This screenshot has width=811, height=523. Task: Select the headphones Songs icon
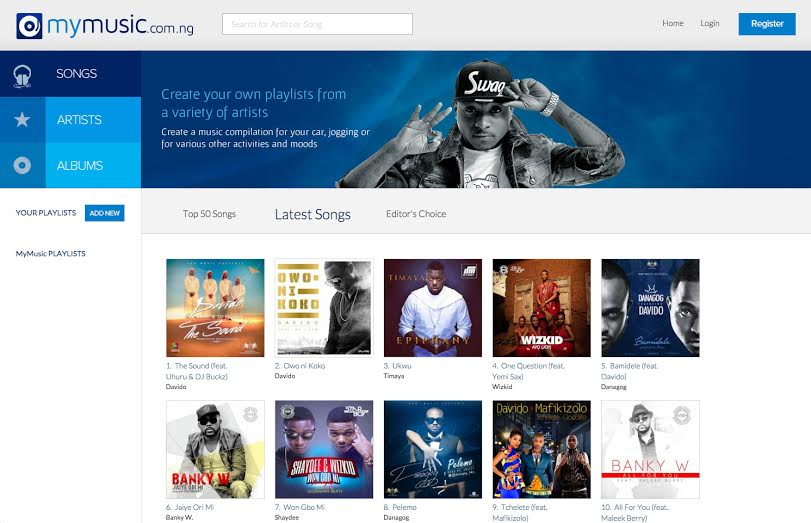[22, 74]
